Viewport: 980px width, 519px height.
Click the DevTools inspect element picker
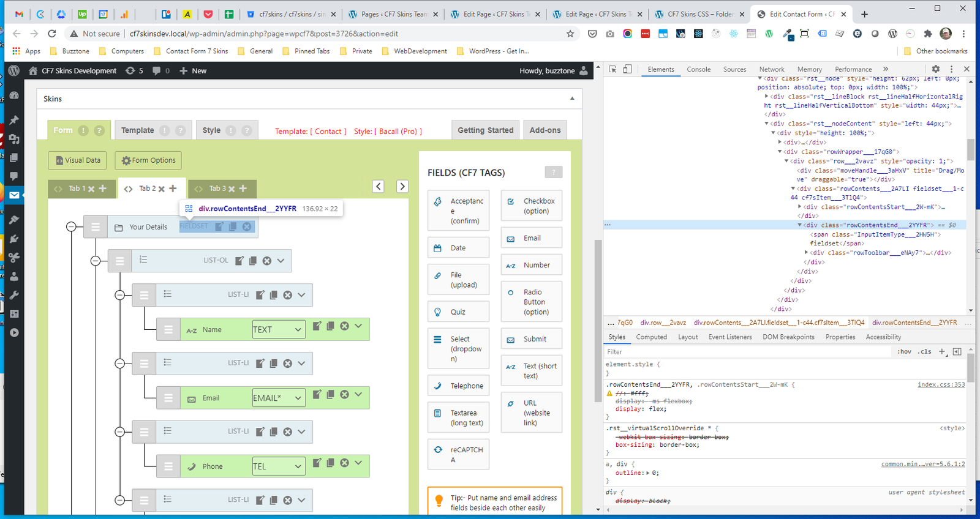point(612,69)
